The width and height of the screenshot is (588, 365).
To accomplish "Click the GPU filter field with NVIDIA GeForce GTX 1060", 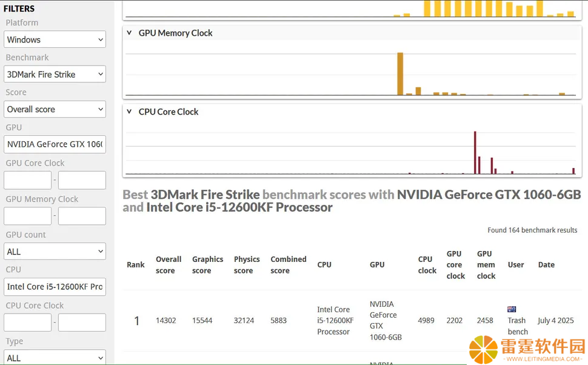I will tap(55, 144).
